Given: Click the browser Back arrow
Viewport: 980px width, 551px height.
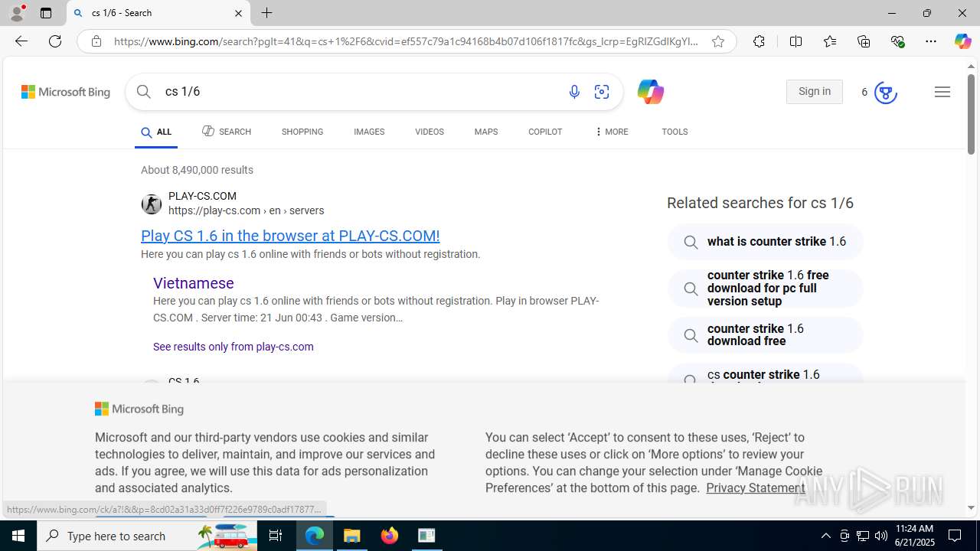Looking at the screenshot, I should point(21,41).
